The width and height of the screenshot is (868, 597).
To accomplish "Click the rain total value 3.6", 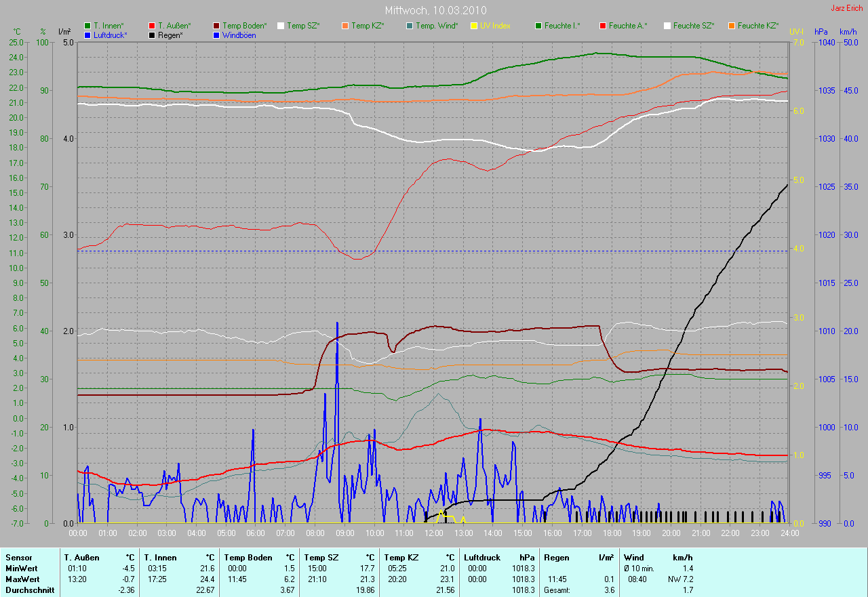I will click(x=608, y=590).
